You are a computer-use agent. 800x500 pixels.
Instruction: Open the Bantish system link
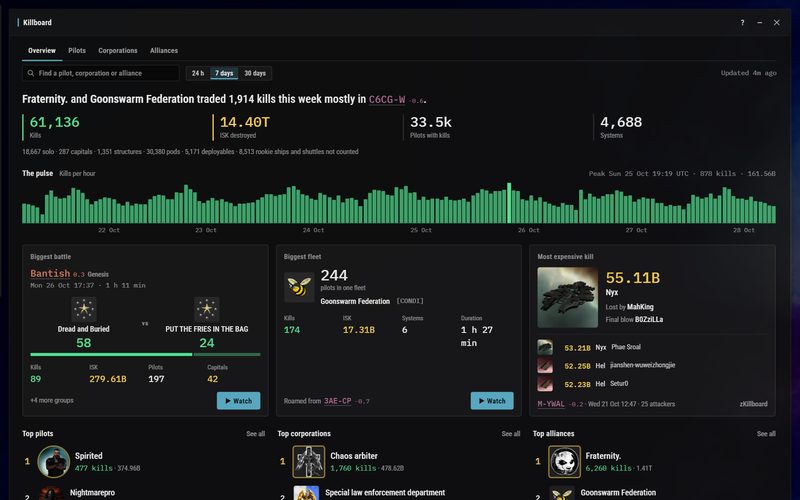tap(50, 273)
